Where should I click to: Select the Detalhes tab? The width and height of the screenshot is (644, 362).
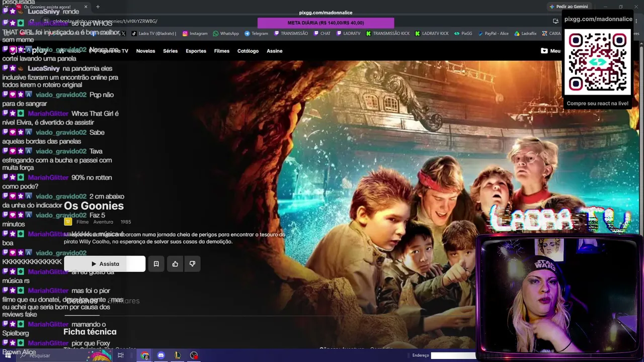click(82, 301)
